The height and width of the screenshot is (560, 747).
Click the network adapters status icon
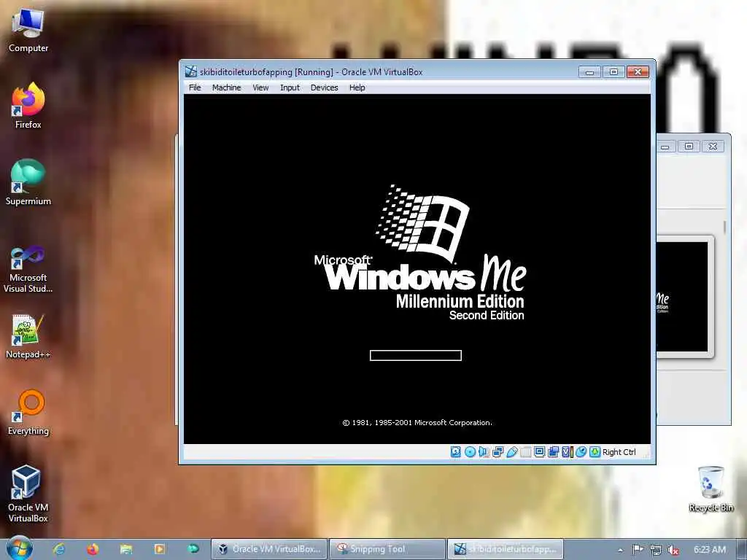tap(498, 452)
